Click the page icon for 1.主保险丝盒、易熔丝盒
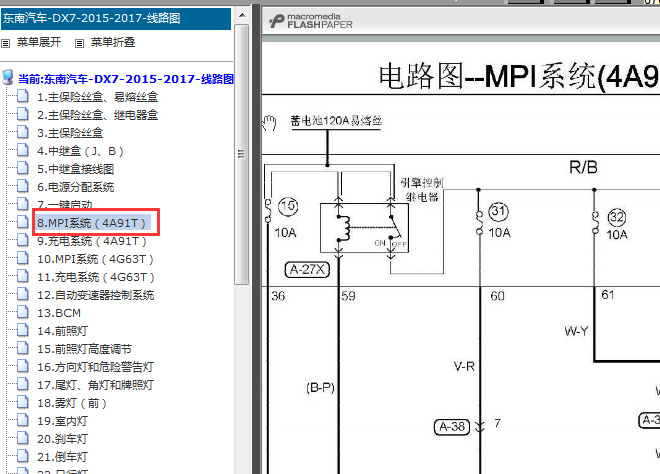This screenshot has height=474, width=660. (x=23, y=96)
